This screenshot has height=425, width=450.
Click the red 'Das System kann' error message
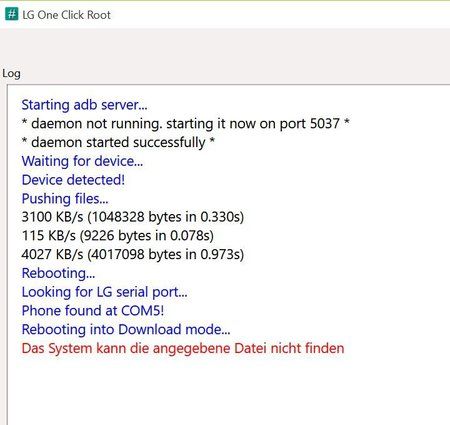tap(183, 348)
